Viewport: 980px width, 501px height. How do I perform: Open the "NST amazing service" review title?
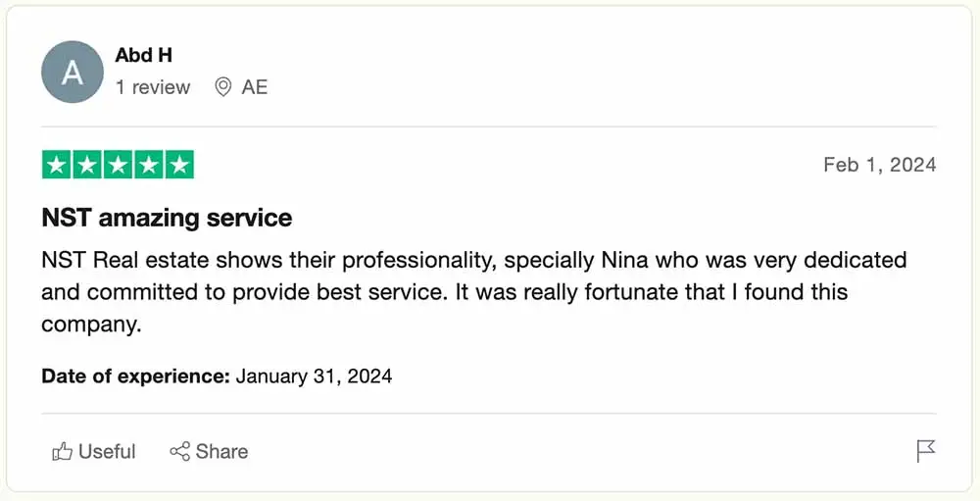(167, 218)
